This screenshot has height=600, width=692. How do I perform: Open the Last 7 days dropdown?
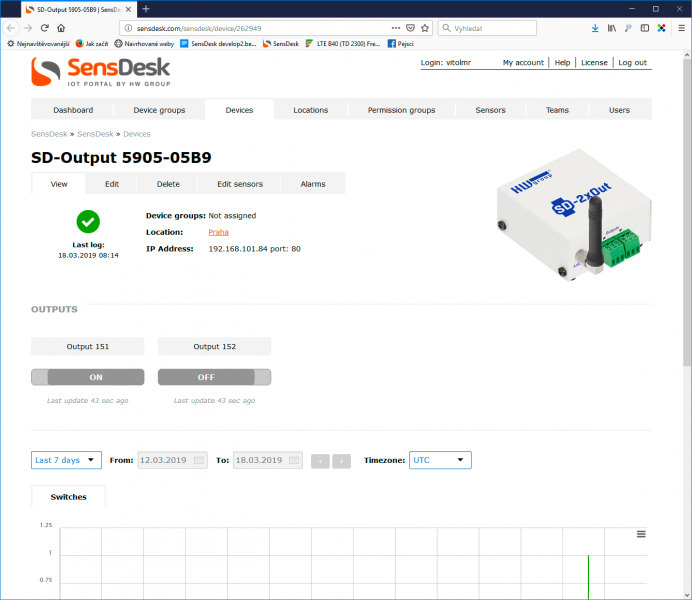tap(66, 460)
